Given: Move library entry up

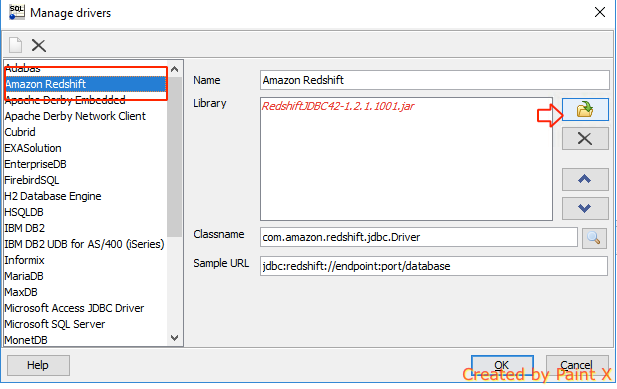Looking at the screenshot, I should point(585,179).
